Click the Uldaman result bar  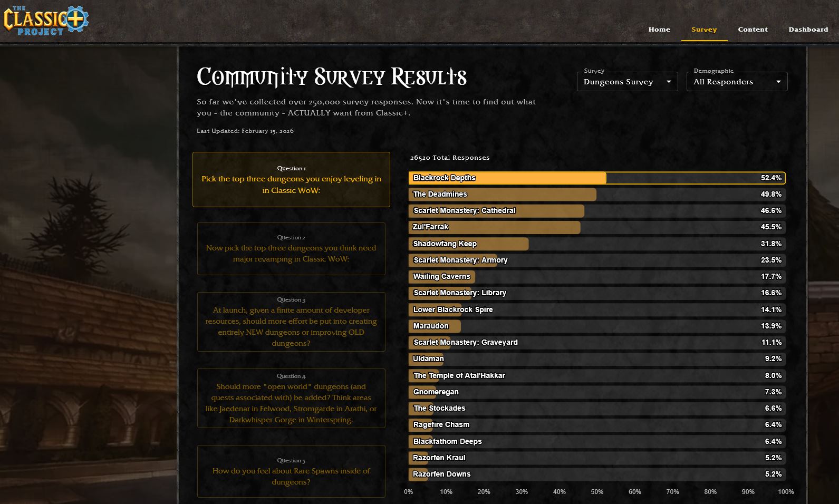[x=597, y=359]
